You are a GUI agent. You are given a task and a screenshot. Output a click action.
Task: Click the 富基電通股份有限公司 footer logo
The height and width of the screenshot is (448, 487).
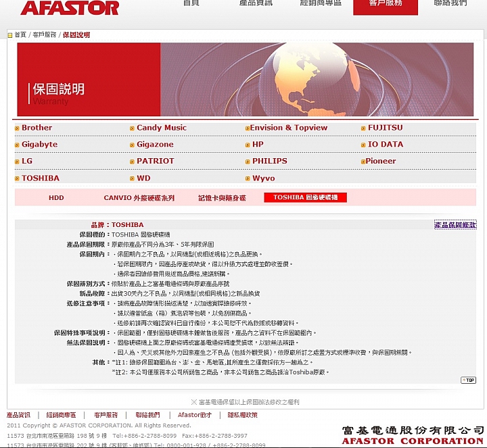[x=413, y=436]
